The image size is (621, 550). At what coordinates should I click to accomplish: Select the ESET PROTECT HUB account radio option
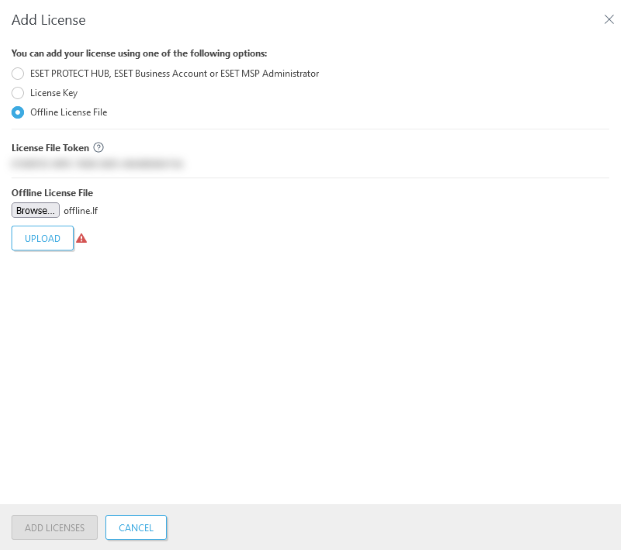tap(17, 74)
